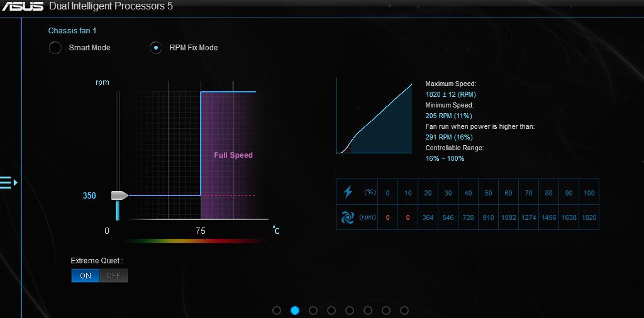
Task: Click the 910 rpm table cell
Action: click(x=488, y=217)
